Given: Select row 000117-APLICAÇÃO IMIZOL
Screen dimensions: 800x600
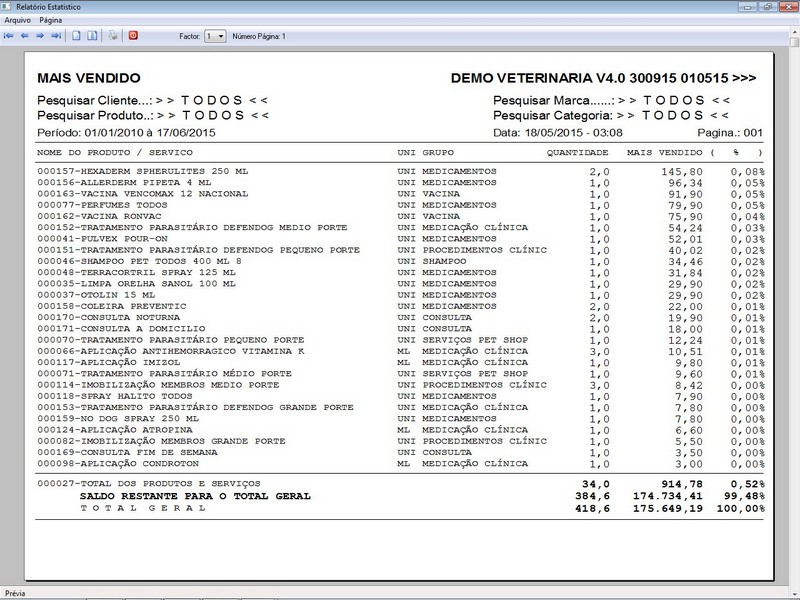Looking at the screenshot, I should 401,362.
